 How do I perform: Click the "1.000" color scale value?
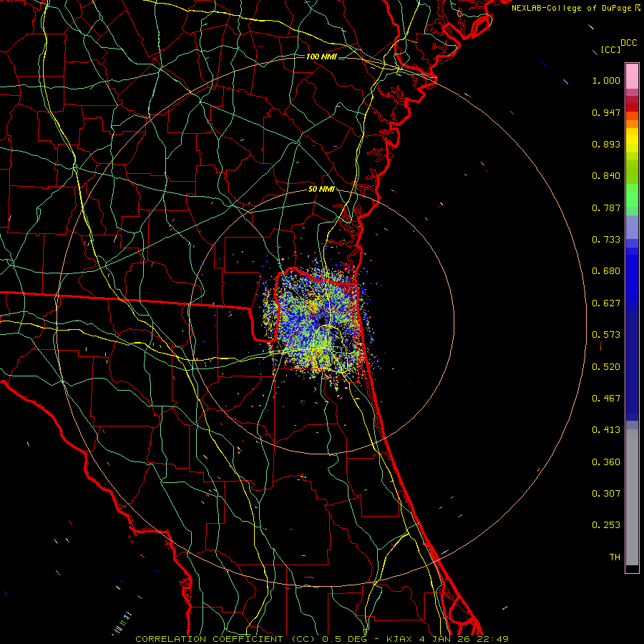point(606,80)
